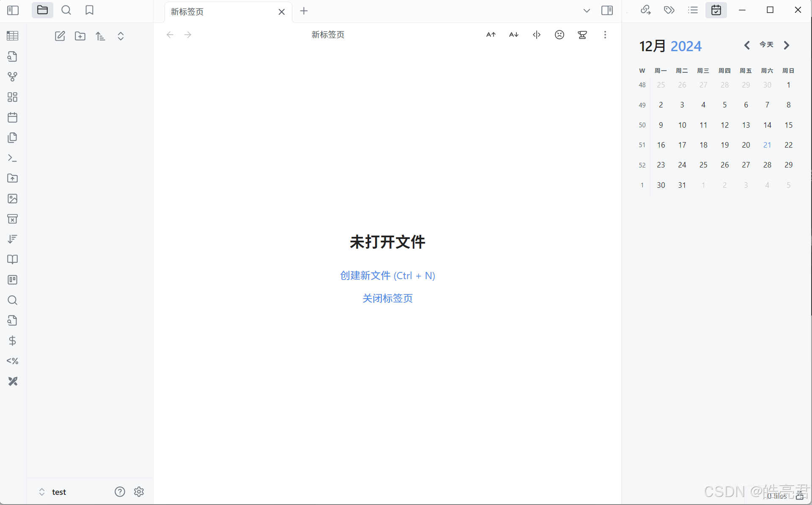The height and width of the screenshot is (505, 812).
Task: Open the kanban board icon in the ribbon
Action: point(12,280)
